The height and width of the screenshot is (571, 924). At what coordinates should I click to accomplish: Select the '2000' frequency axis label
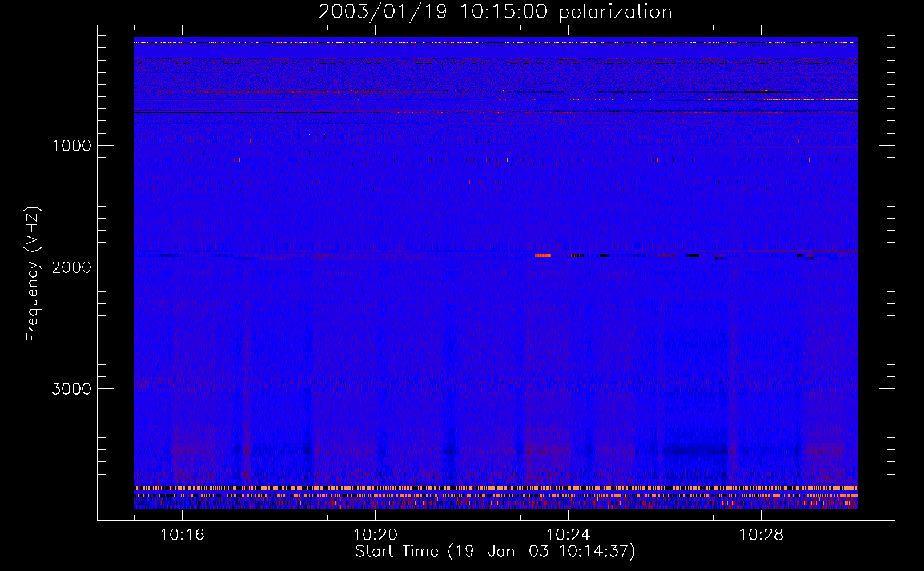click(71, 267)
